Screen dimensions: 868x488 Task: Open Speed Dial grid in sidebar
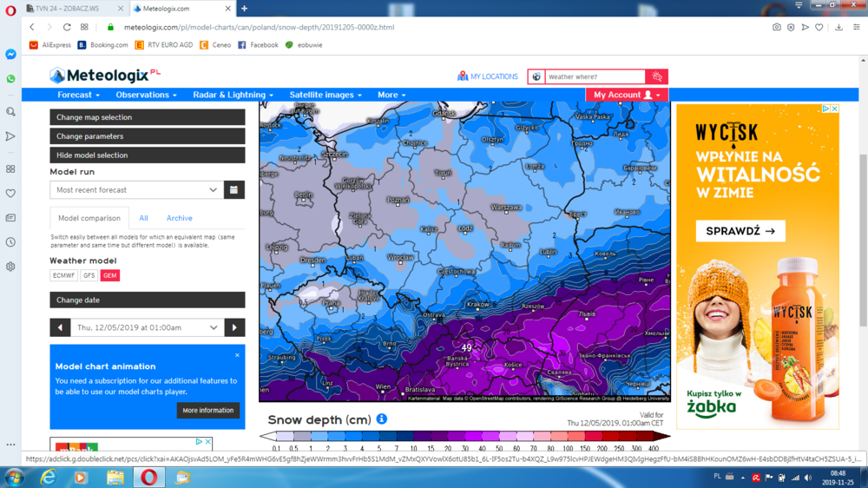10,169
